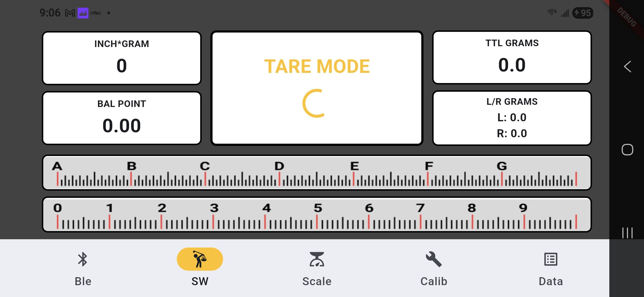Tap the TARE MODE panel
This screenshot has width=644, height=297.
tap(317, 88)
